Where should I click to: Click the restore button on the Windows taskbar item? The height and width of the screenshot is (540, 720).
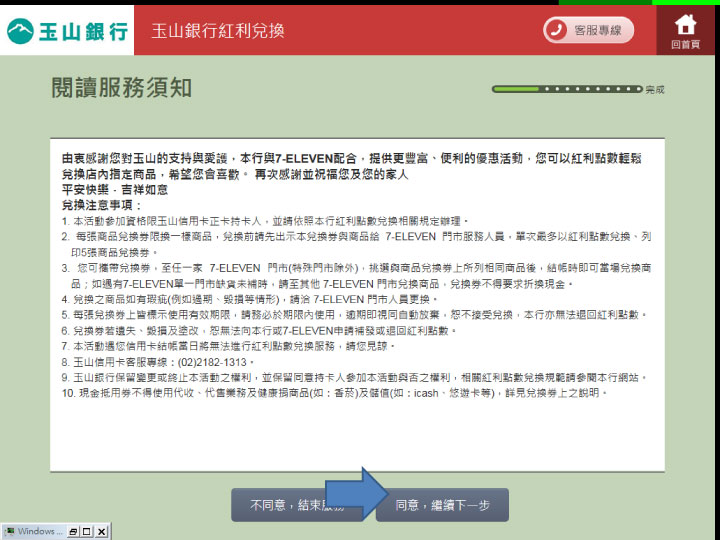(x=73, y=532)
